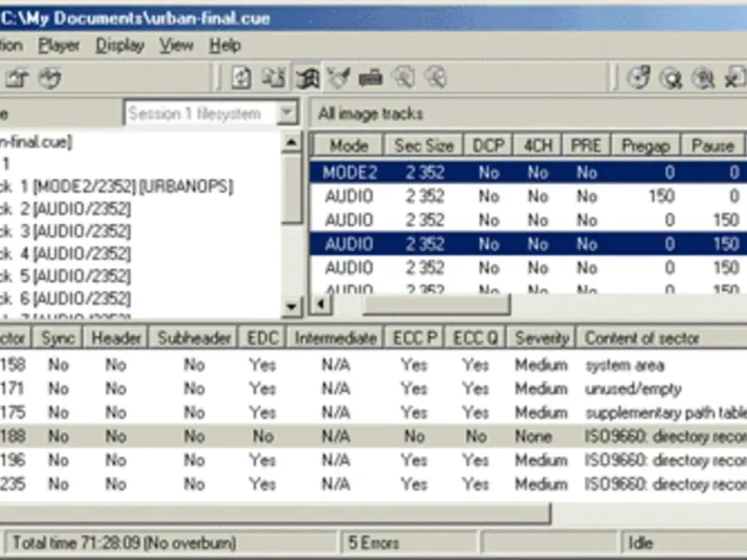747x560 pixels.
Task: Click the Total time 71:28:09 status field
Action: click(171, 543)
